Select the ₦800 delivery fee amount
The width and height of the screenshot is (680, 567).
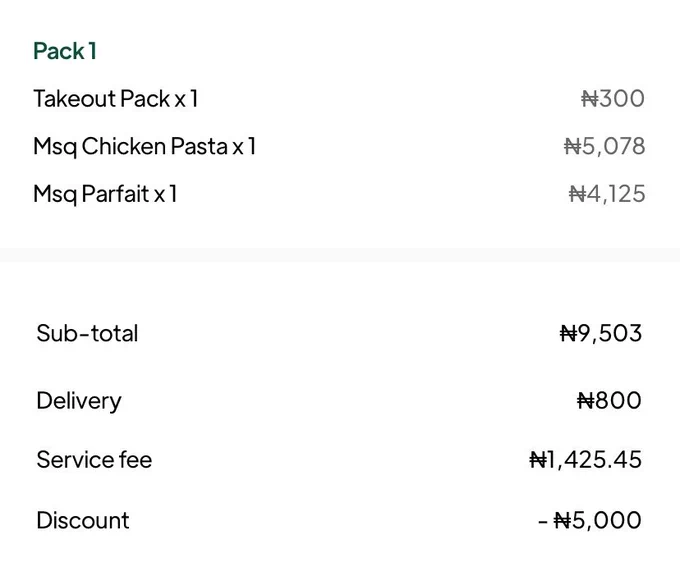click(x=609, y=400)
